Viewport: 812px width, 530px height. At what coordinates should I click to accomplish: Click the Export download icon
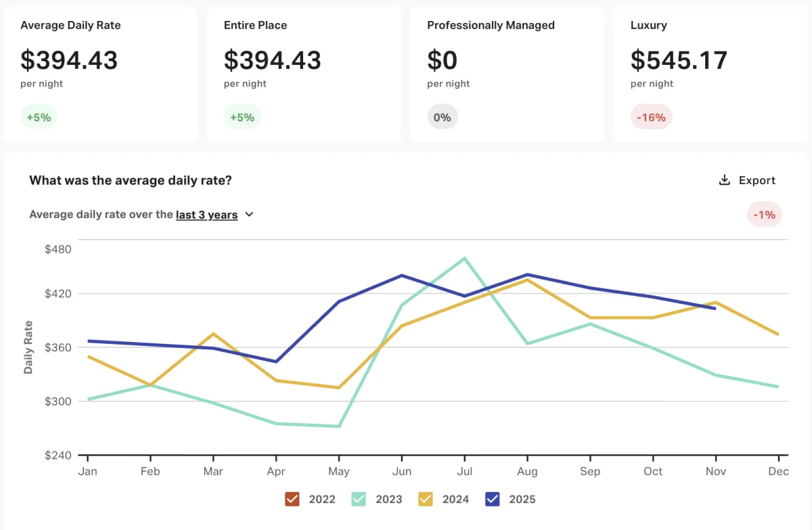tap(724, 180)
